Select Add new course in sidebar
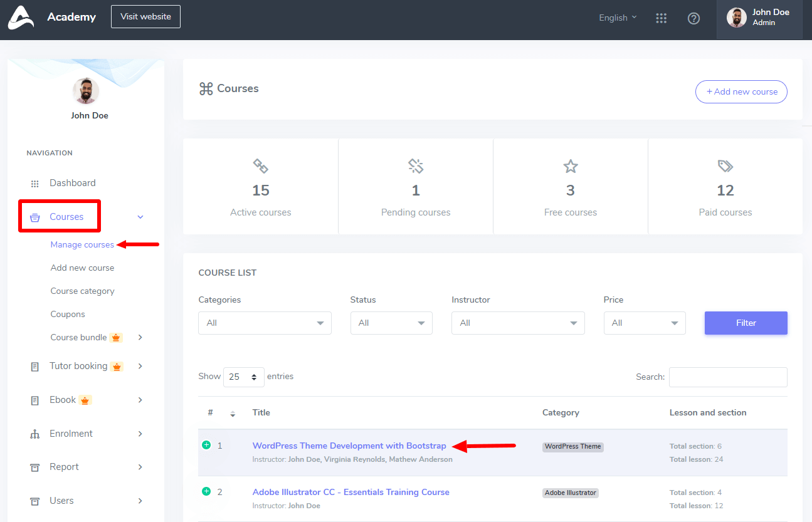Viewport: 812px width, 522px height. click(x=82, y=268)
